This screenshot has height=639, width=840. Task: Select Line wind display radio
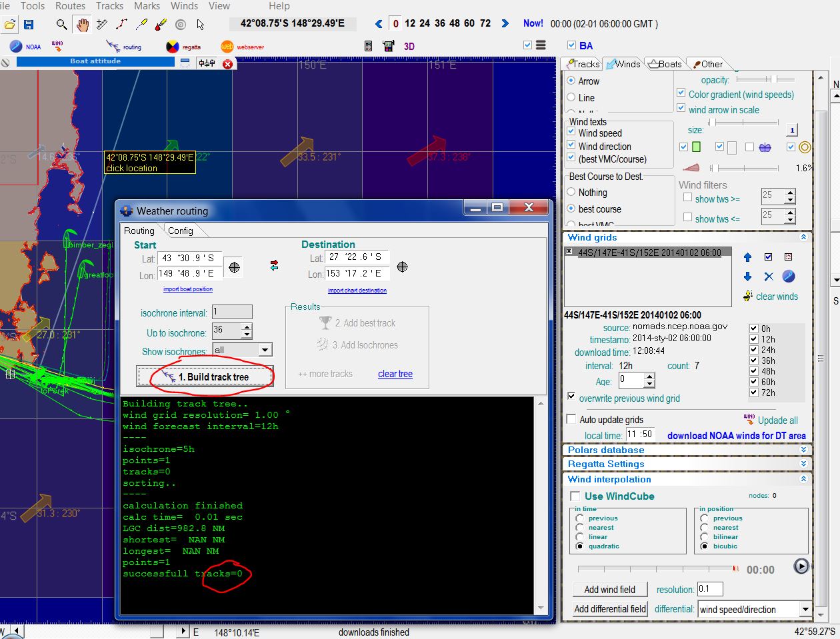[571, 97]
